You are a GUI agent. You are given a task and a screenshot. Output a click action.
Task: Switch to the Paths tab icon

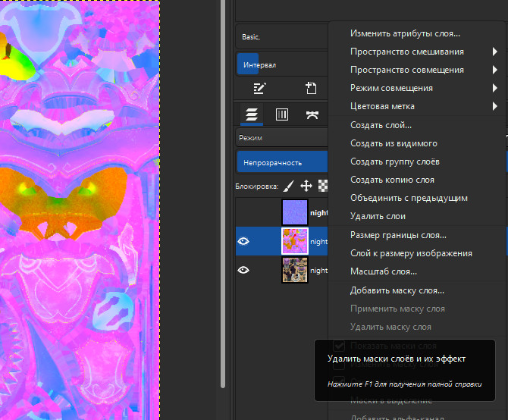[312, 114]
